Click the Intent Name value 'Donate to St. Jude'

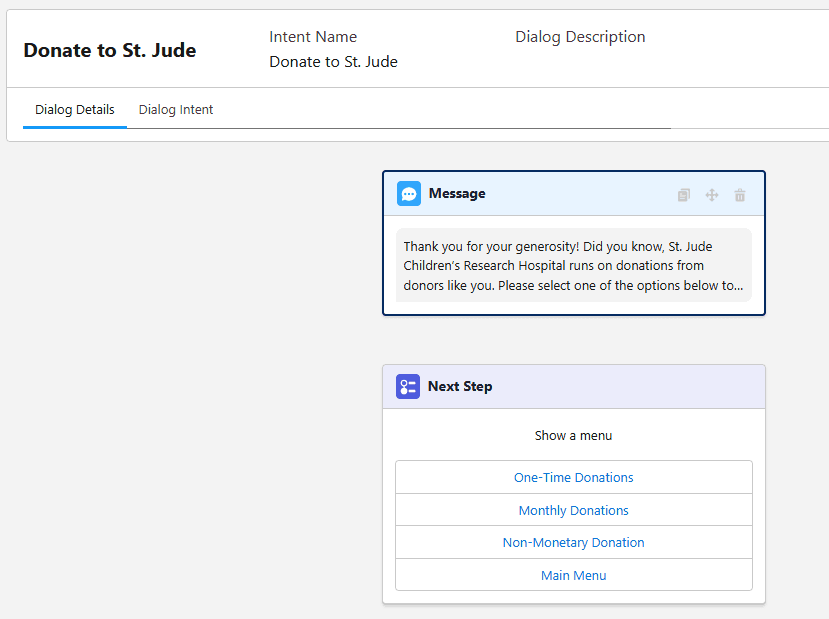(x=333, y=61)
